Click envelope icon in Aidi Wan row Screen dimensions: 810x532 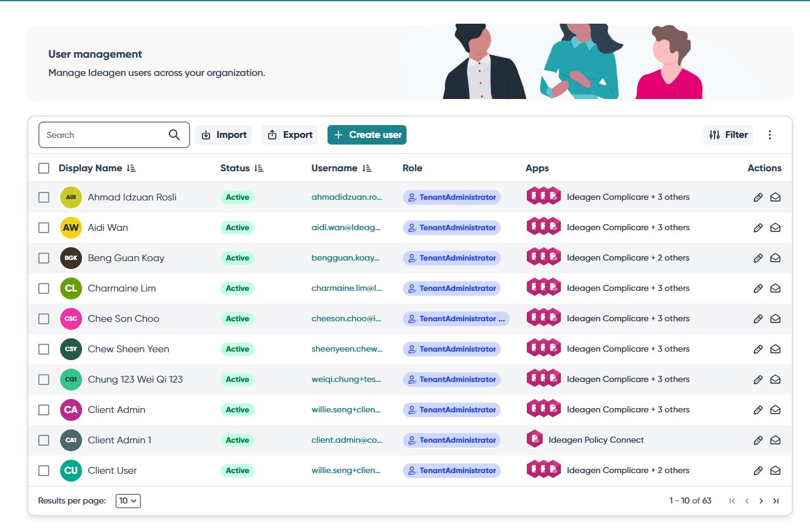click(775, 228)
